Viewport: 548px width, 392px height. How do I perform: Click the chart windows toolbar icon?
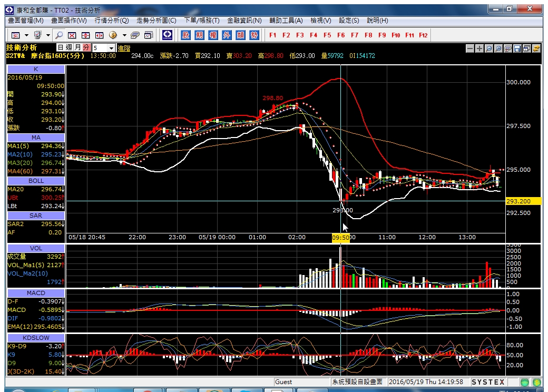tap(149, 35)
